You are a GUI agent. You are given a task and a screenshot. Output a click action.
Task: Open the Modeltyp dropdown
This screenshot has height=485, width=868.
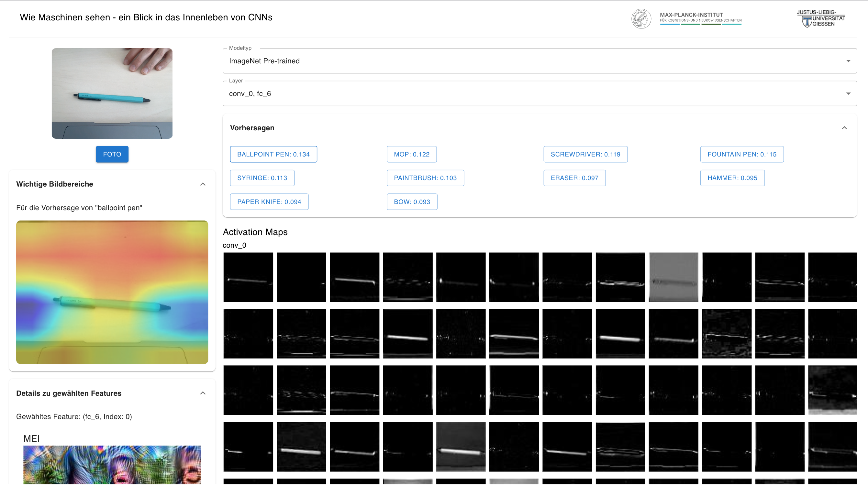(540, 61)
